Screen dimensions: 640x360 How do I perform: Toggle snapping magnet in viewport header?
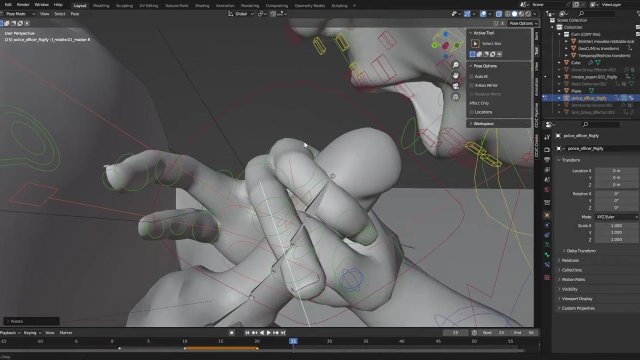[273, 14]
